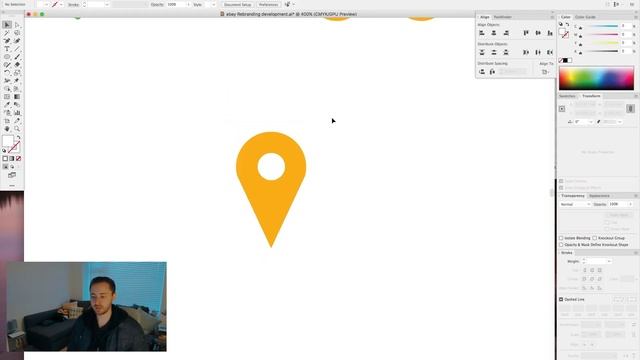Open the top bar Opacity dropdown
The width and height of the screenshot is (640, 360).
pos(189,4)
